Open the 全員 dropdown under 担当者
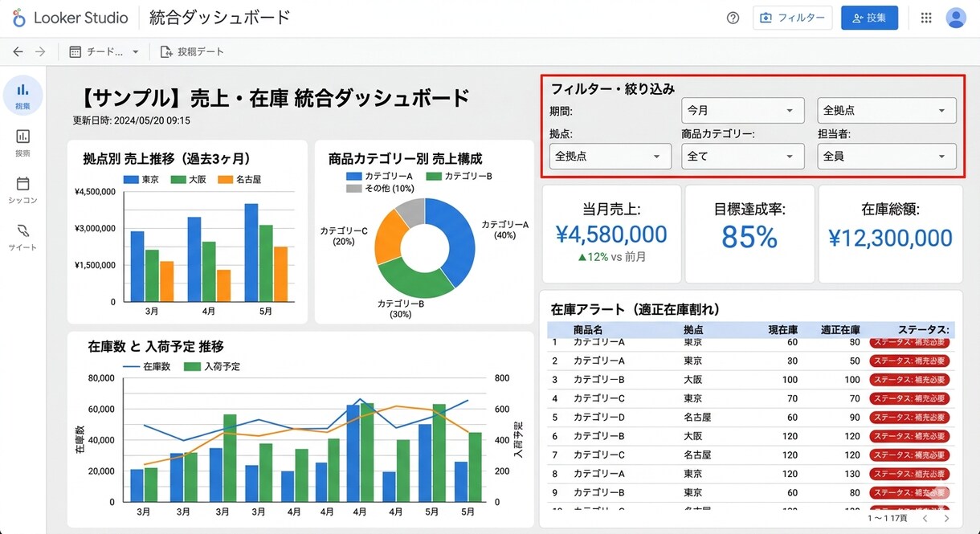 [887, 157]
